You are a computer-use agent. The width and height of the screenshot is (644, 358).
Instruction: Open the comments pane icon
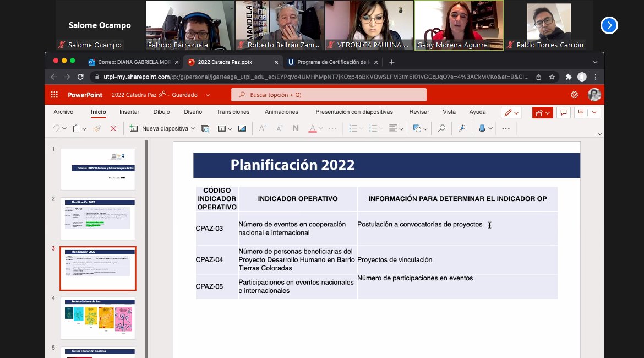coord(564,112)
